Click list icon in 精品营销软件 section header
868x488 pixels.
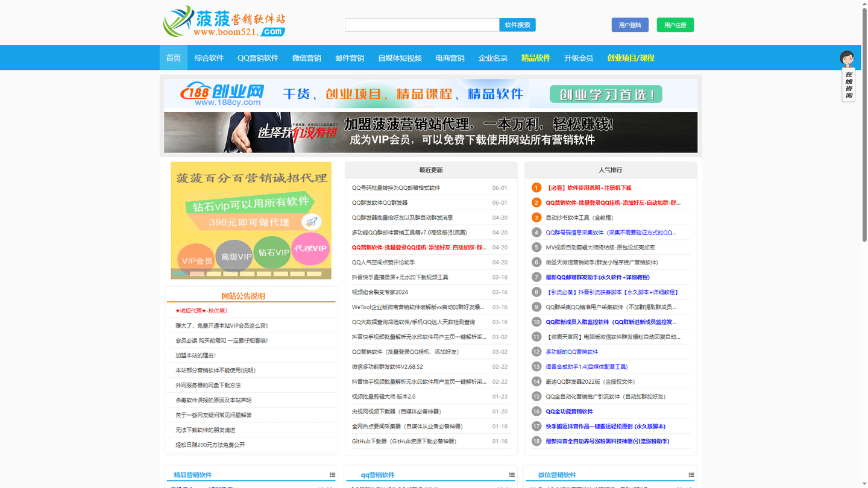coord(332,475)
